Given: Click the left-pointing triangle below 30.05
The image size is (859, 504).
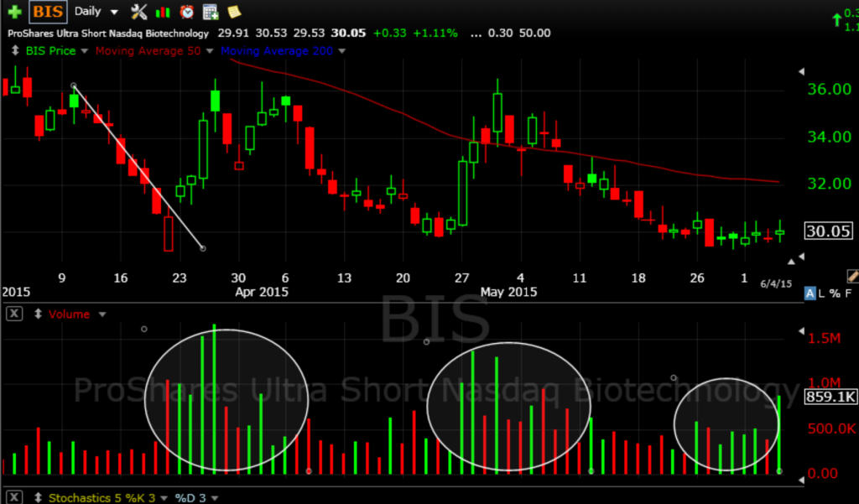Looking at the screenshot, I should click(x=802, y=257).
